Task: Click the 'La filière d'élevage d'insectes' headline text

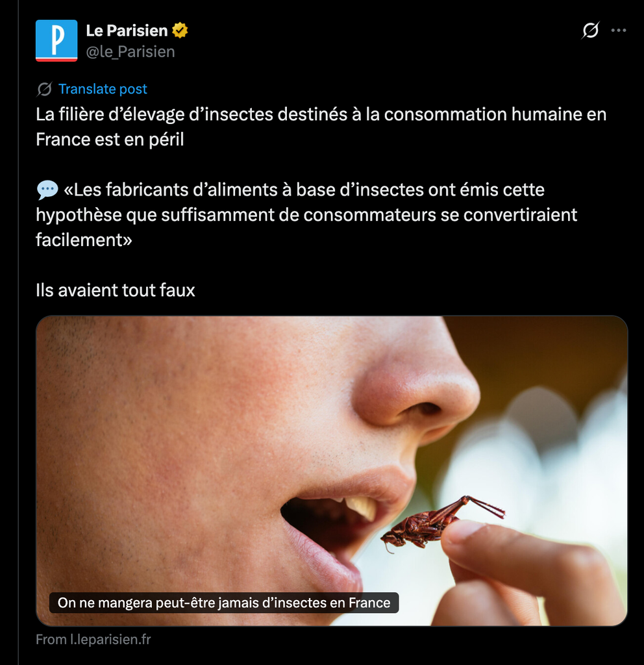Action: [321, 127]
